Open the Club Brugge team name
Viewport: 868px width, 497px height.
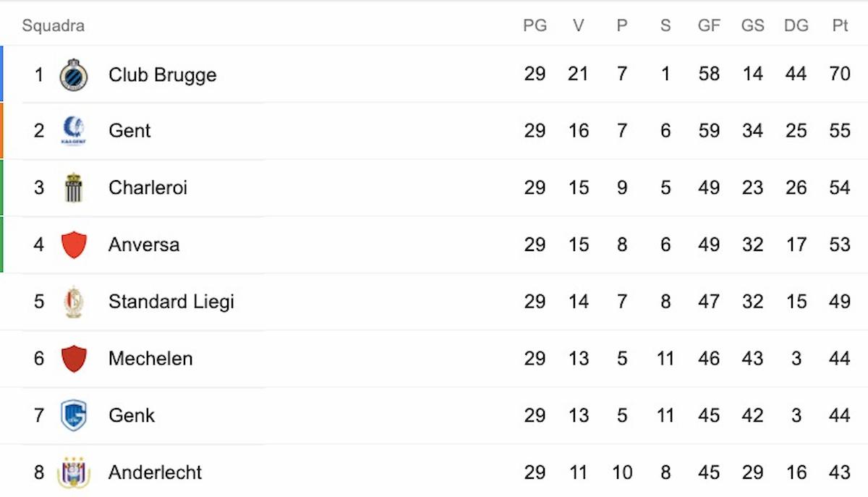click(162, 75)
